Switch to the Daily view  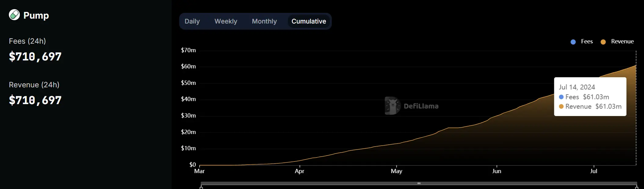(x=192, y=21)
